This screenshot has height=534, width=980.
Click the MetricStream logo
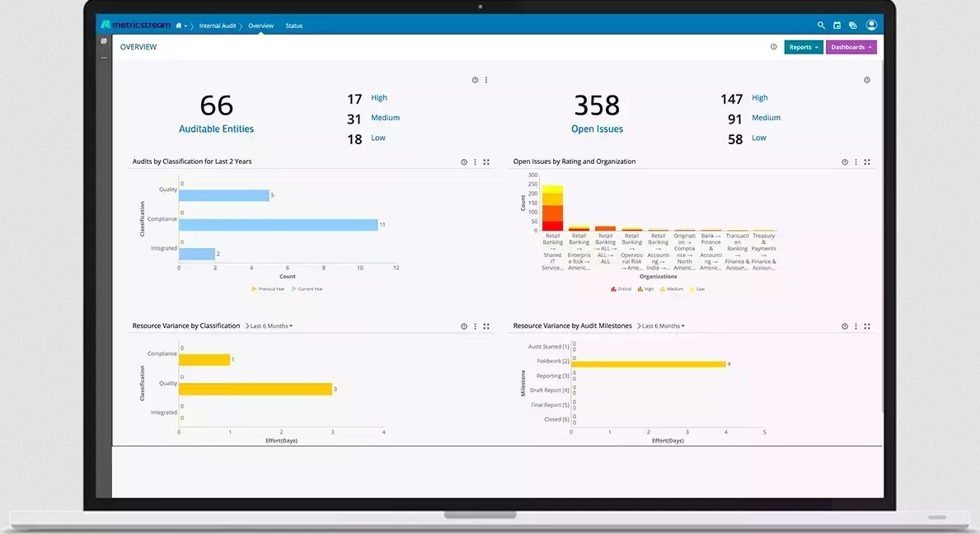tap(136, 25)
